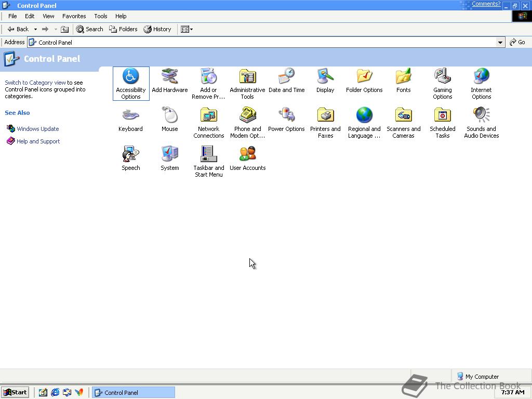Click the Windows flag throbber logo
Image resolution: width=532 pixels, height=399 pixels.
tap(522, 16)
